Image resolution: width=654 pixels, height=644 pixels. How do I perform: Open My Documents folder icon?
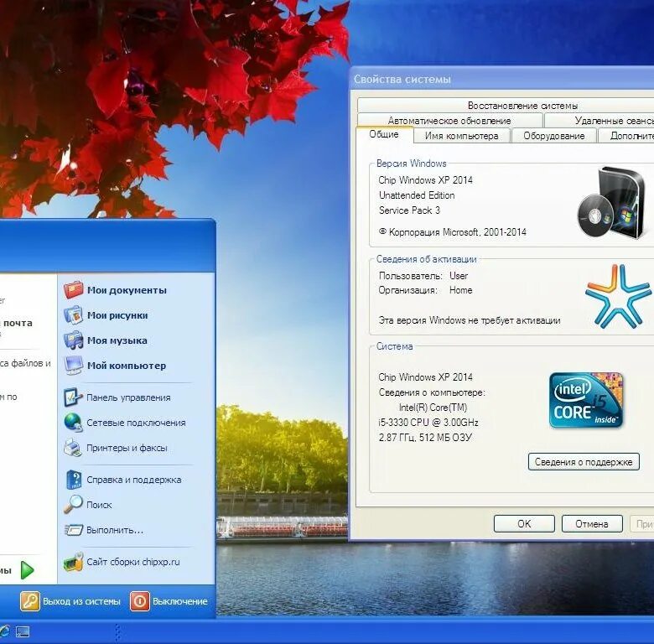click(74, 290)
